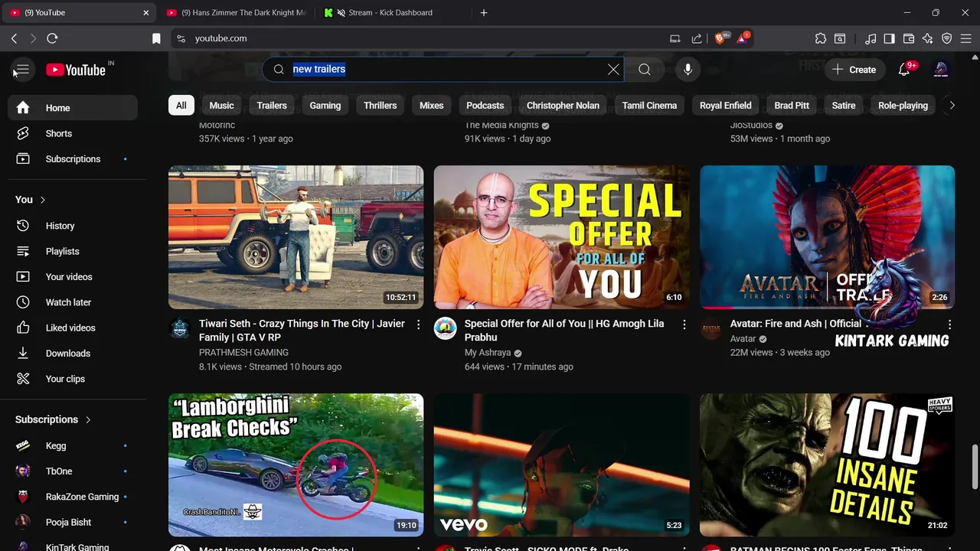Open Pooja Bisht channel subscription
This screenshot has height=551, width=980.
73,522
